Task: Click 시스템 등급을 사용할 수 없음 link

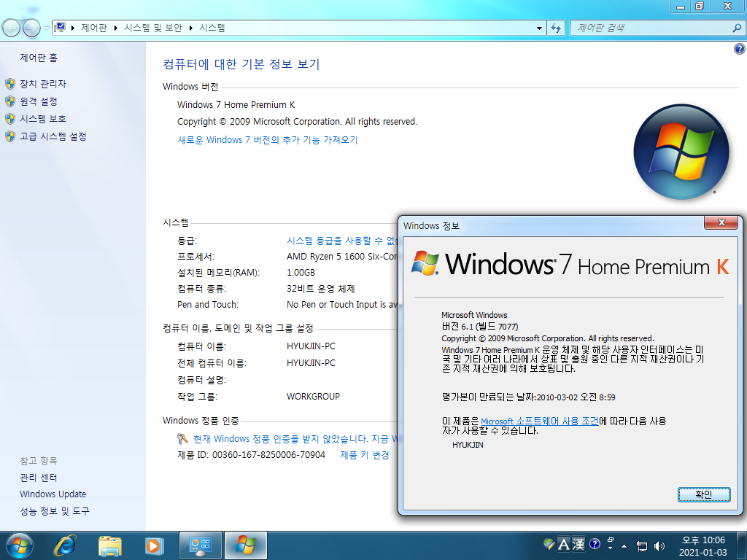Action: [342, 241]
